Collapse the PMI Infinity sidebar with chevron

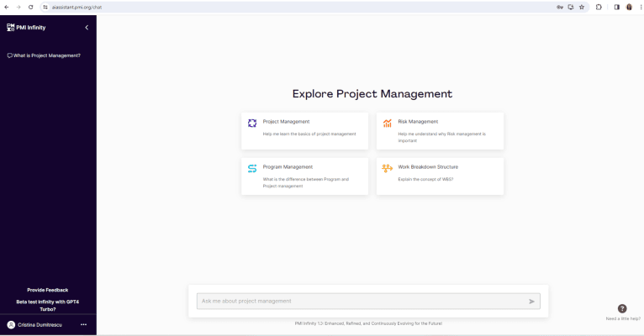(x=87, y=28)
